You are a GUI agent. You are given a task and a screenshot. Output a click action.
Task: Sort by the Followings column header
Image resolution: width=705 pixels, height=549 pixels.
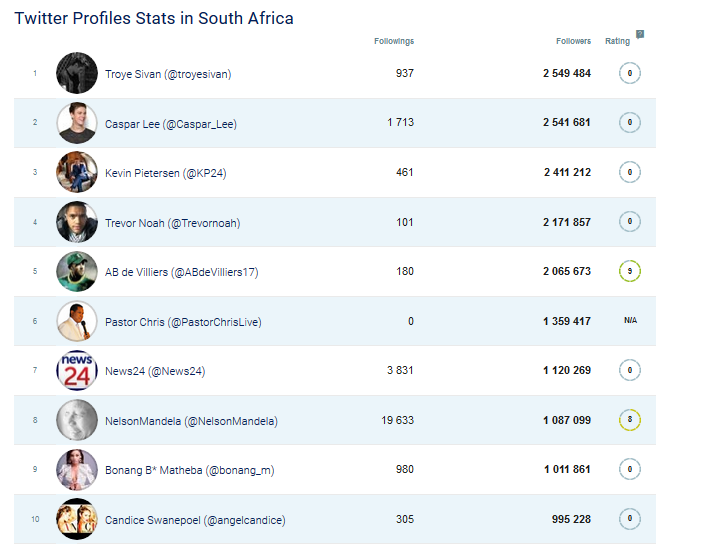(x=394, y=41)
